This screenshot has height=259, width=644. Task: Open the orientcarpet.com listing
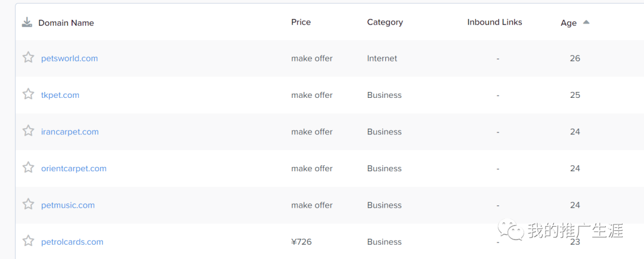(74, 168)
